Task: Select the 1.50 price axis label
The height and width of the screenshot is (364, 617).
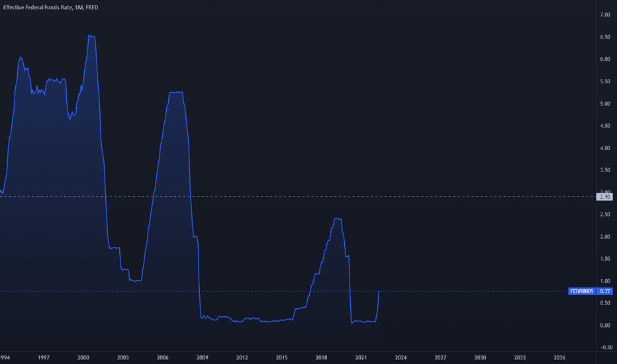Action: coord(605,259)
